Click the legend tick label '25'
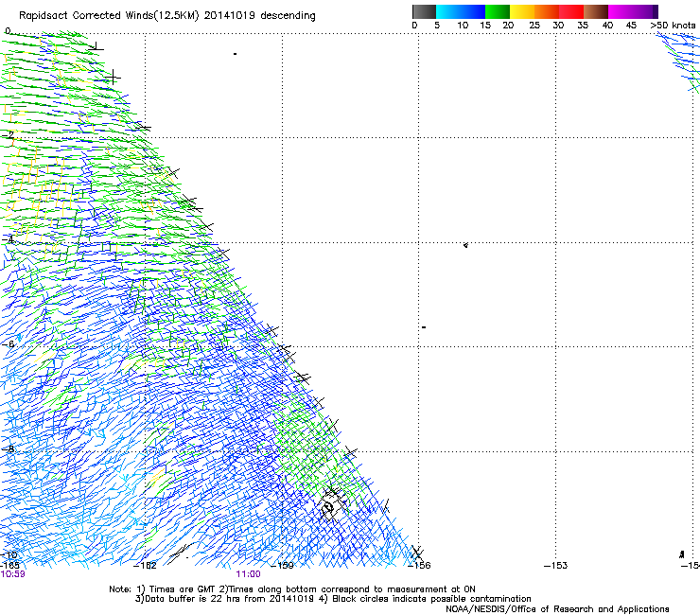The width and height of the screenshot is (700, 615). (x=534, y=26)
